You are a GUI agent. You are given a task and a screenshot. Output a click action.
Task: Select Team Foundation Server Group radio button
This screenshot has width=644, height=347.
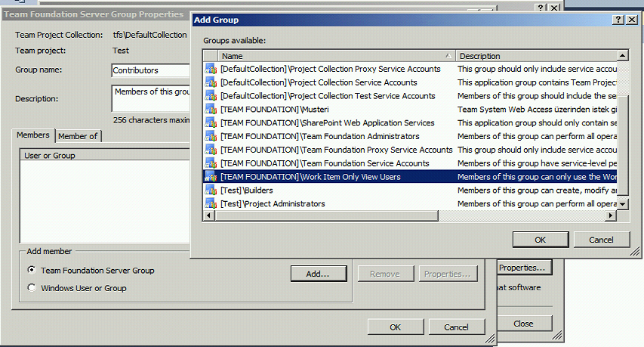32,270
